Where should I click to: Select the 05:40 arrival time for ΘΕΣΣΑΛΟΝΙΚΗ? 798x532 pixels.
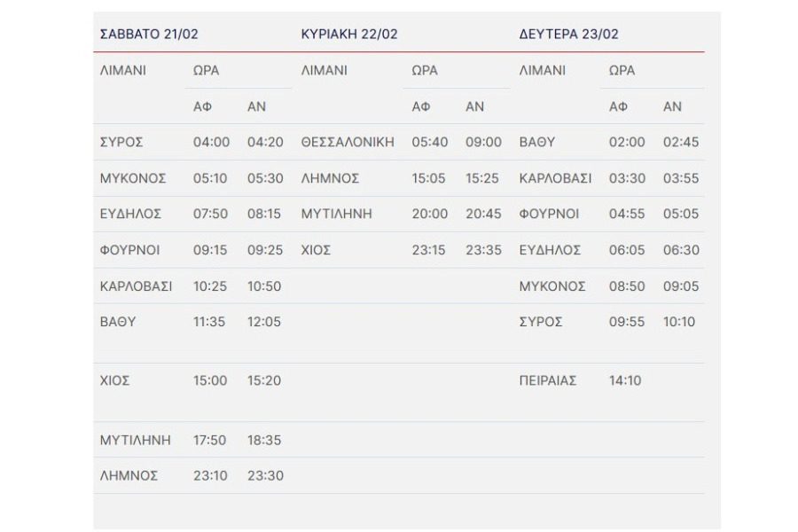[x=429, y=142]
